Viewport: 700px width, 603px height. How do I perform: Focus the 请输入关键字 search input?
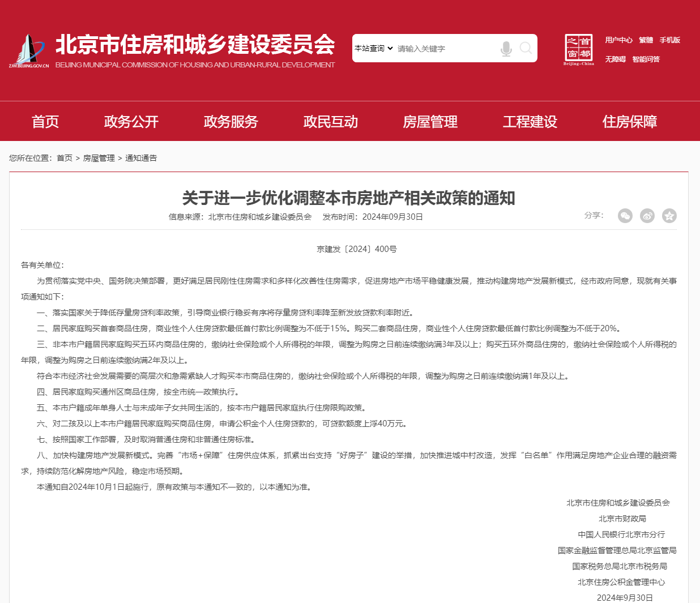(446, 49)
